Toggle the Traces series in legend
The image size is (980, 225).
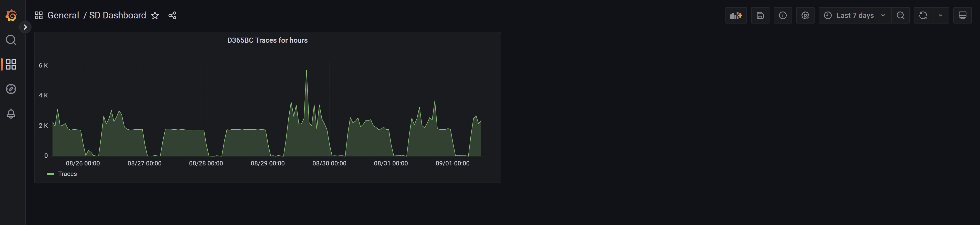[x=67, y=174]
